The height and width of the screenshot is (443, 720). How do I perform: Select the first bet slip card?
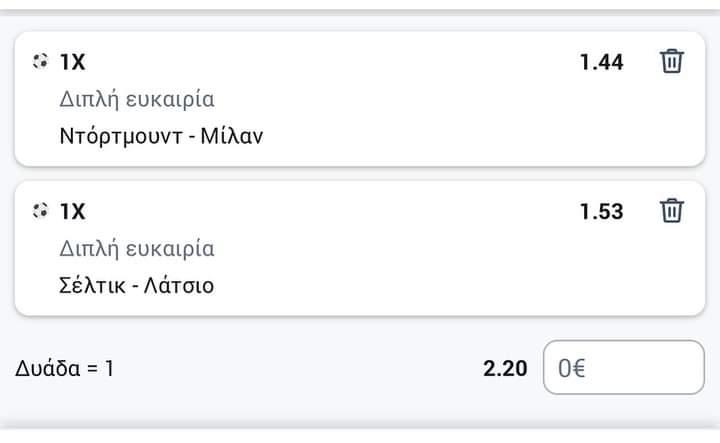point(360,99)
